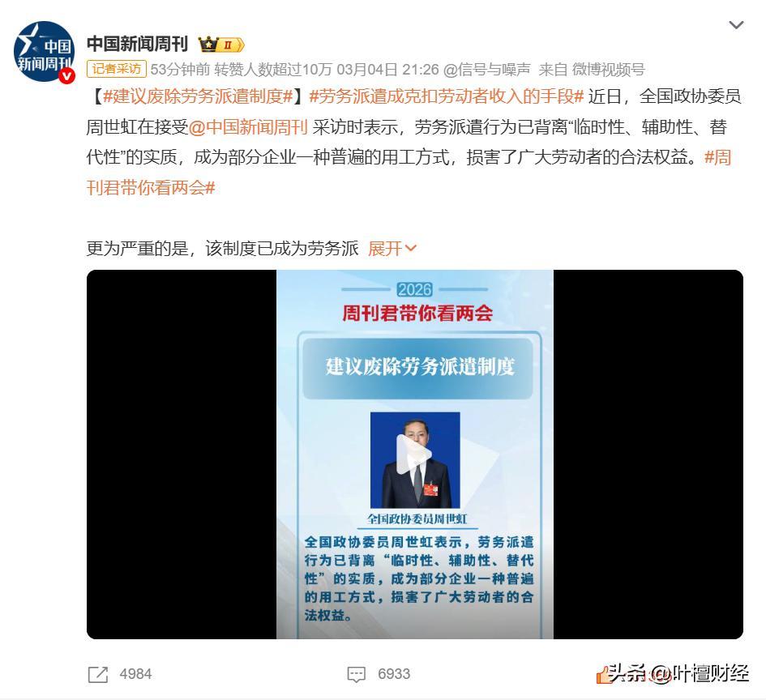Open the 微博视频号 source link
Viewport: 766px width, 700px height.
click(x=608, y=70)
